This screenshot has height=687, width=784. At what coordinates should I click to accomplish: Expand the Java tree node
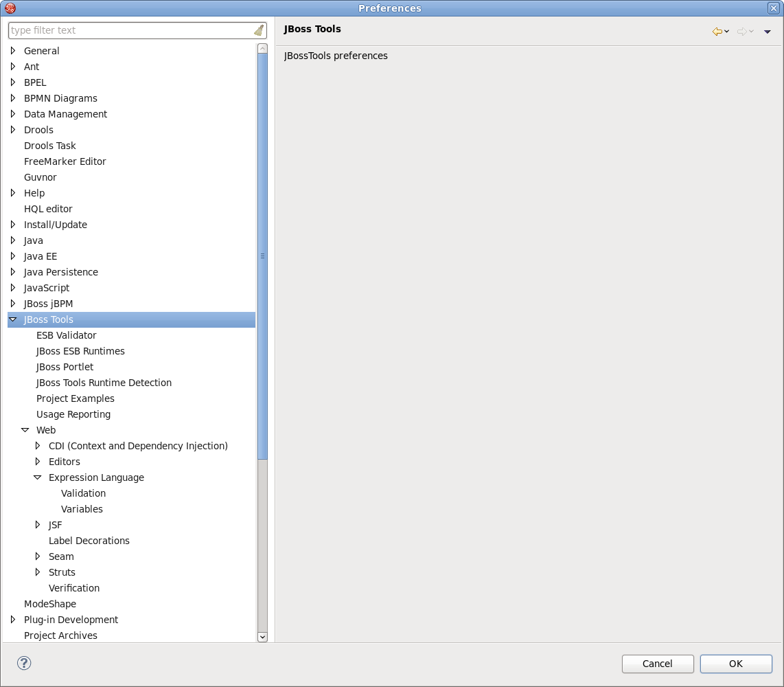[x=12, y=240]
